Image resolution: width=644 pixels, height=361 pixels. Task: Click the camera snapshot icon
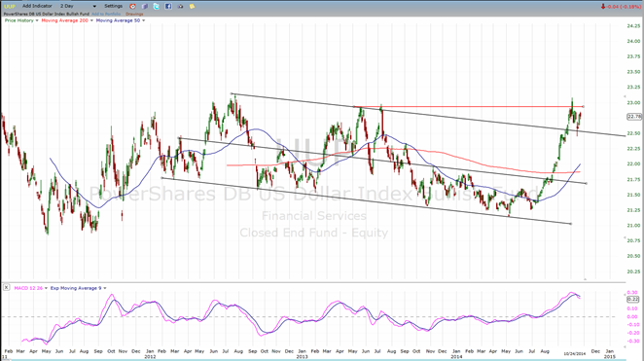tap(180, 6)
